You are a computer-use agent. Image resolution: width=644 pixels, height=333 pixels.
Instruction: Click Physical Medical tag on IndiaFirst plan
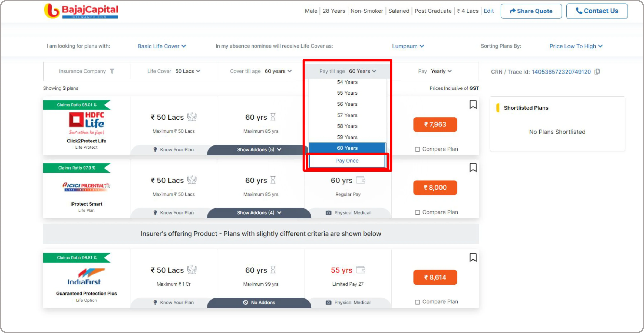pyautogui.click(x=348, y=303)
